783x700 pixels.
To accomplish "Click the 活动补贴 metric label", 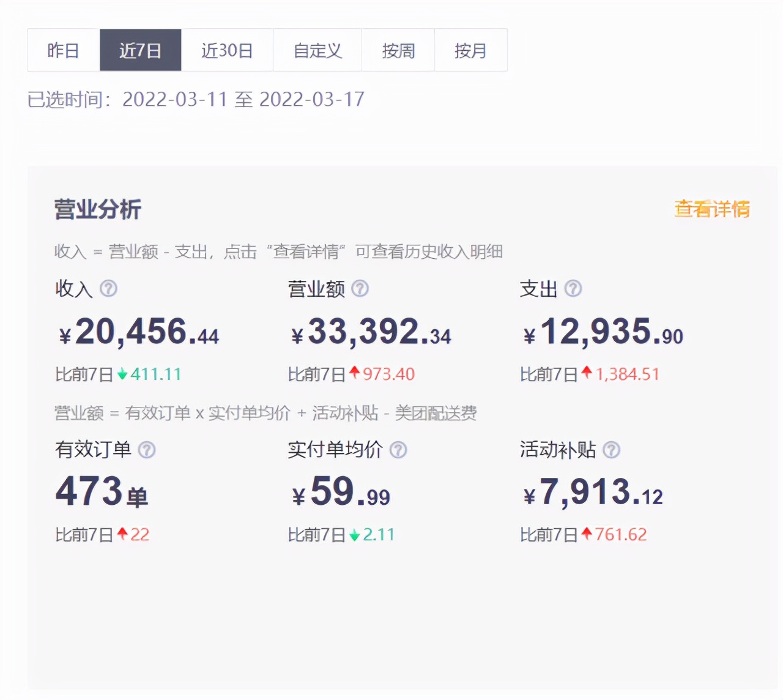I will (558, 450).
